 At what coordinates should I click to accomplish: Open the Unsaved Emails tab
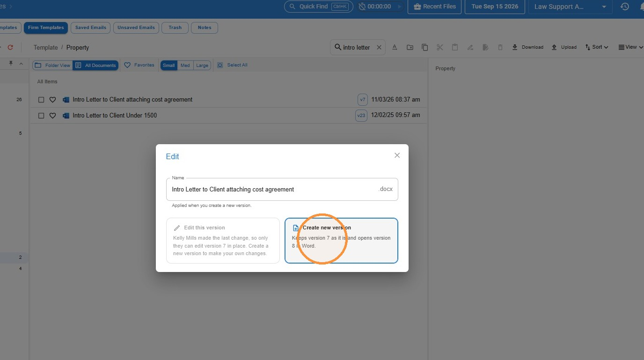[136, 28]
